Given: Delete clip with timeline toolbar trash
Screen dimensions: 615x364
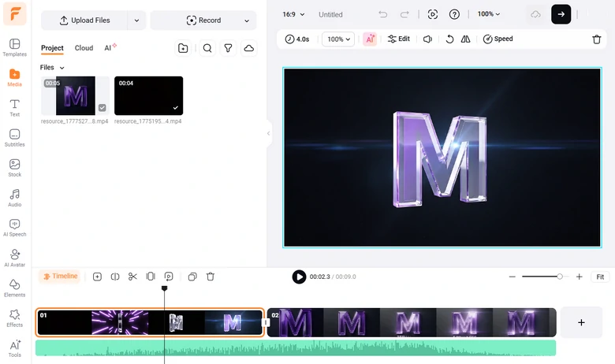Looking at the screenshot, I should [211, 277].
